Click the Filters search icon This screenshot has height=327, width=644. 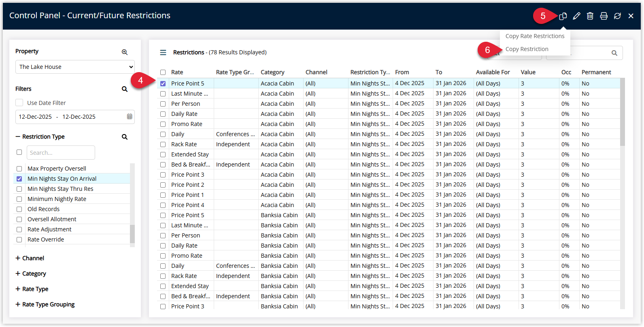[x=125, y=89]
